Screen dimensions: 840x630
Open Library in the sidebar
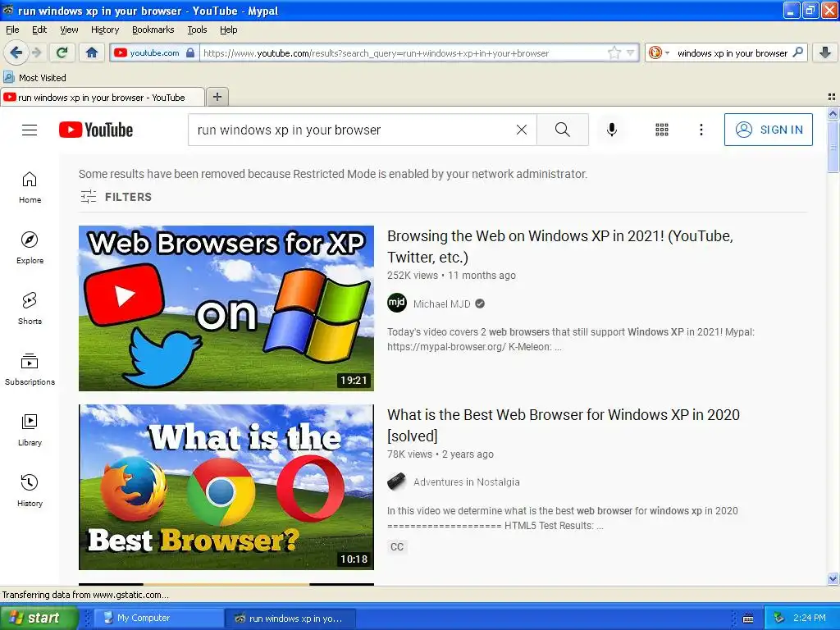coord(30,430)
